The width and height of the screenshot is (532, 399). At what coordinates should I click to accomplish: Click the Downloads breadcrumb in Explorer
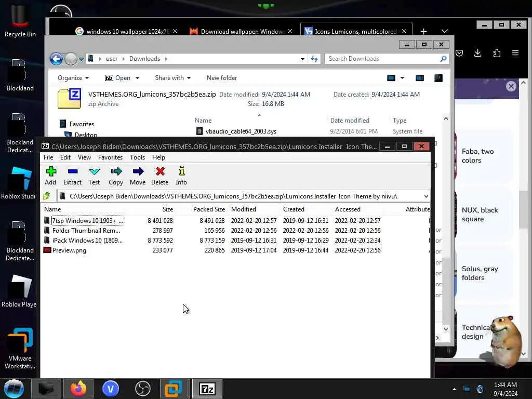[x=144, y=59]
